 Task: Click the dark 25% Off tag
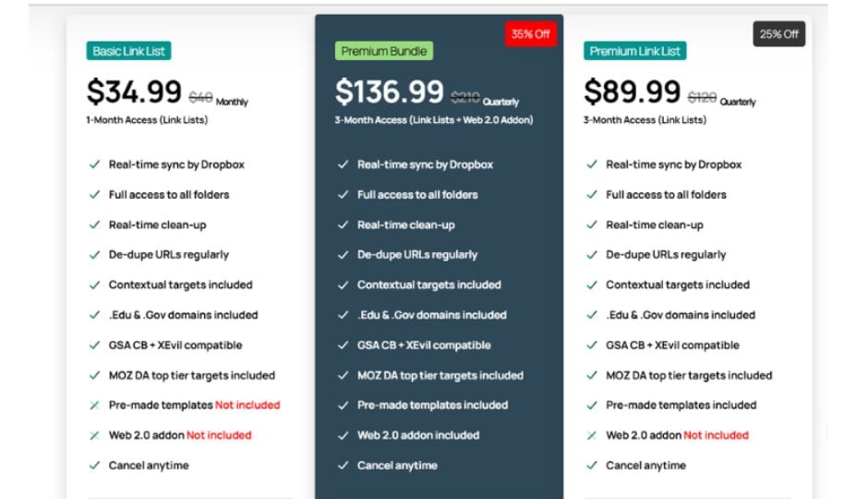coord(778,34)
